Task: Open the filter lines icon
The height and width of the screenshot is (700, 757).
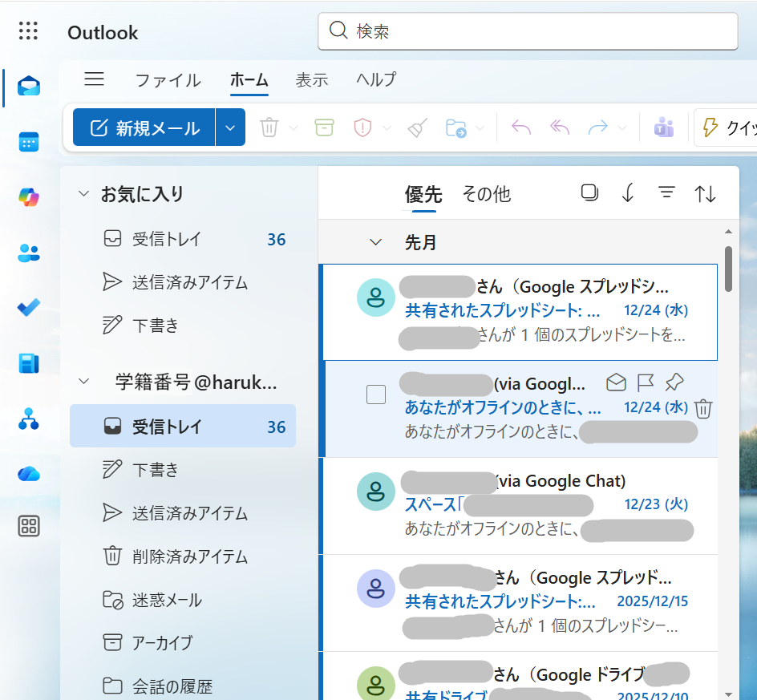Action: pyautogui.click(x=666, y=192)
